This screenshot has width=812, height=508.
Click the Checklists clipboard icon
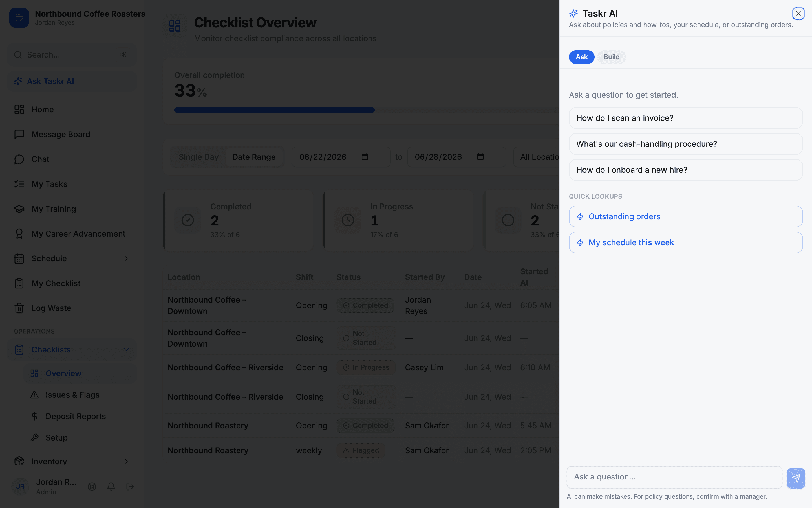click(x=19, y=350)
